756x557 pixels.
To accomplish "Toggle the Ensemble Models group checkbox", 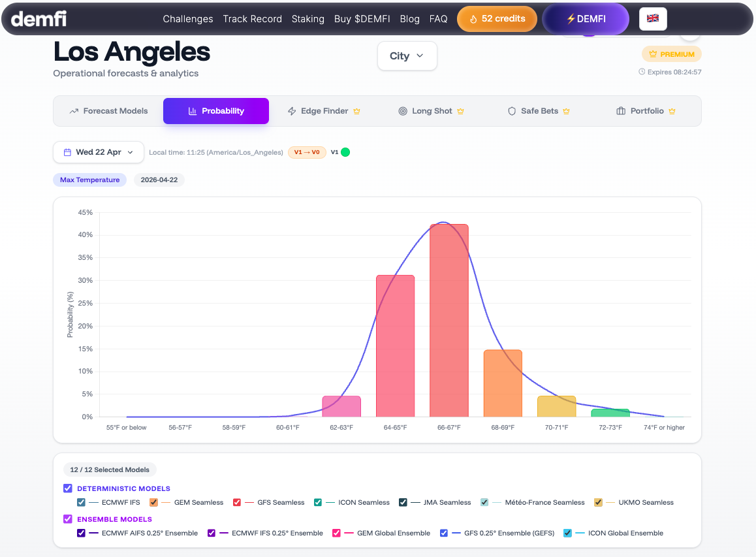I will click(68, 519).
